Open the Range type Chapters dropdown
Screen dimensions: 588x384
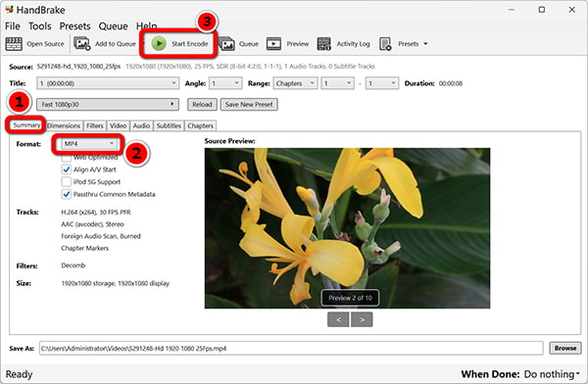[x=295, y=83]
